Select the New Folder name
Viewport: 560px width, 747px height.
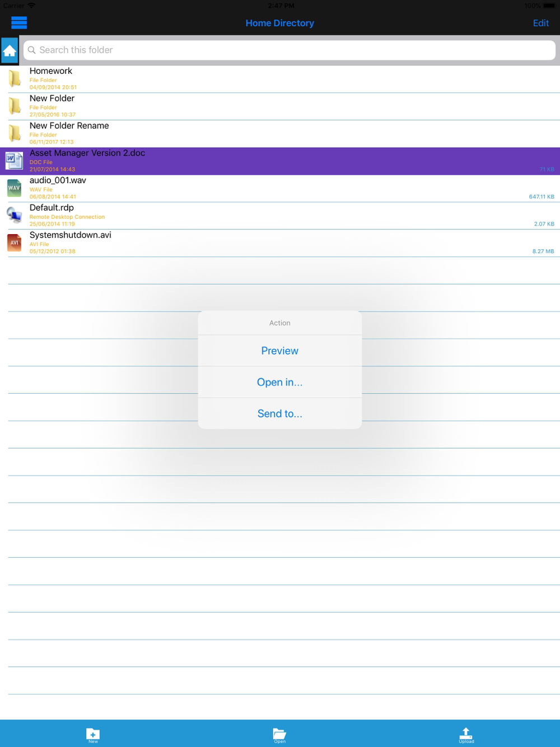click(52, 99)
